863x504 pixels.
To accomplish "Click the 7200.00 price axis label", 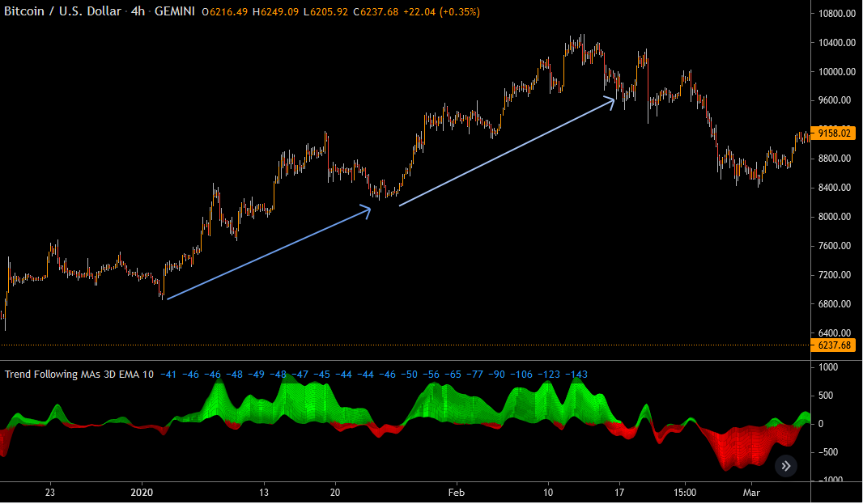I will 836,275.
